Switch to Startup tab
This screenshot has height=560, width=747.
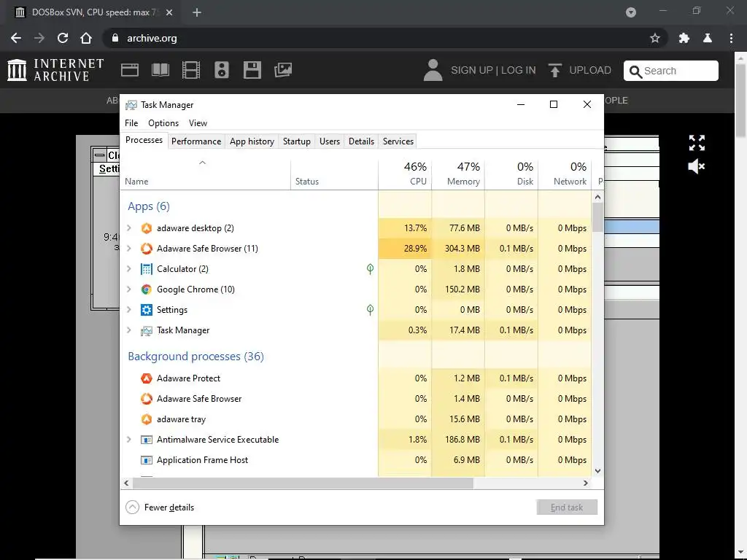point(296,141)
